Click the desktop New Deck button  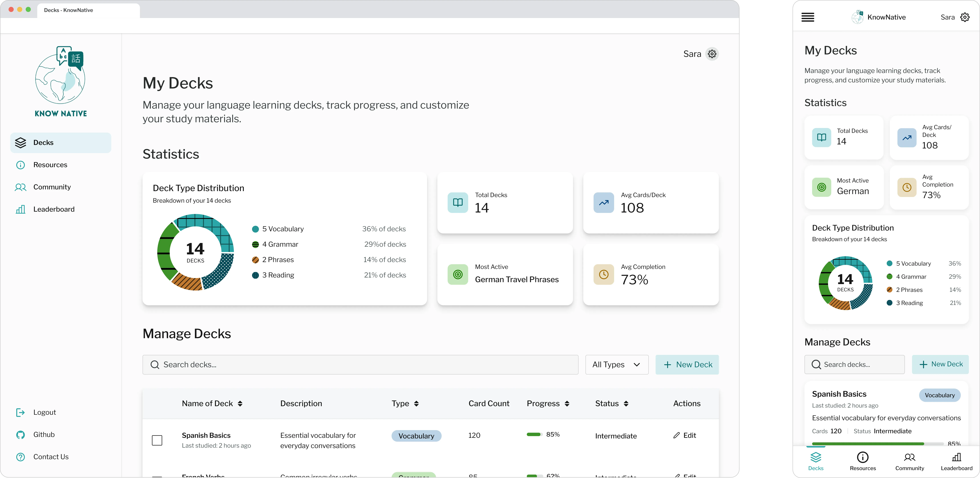pyautogui.click(x=687, y=365)
